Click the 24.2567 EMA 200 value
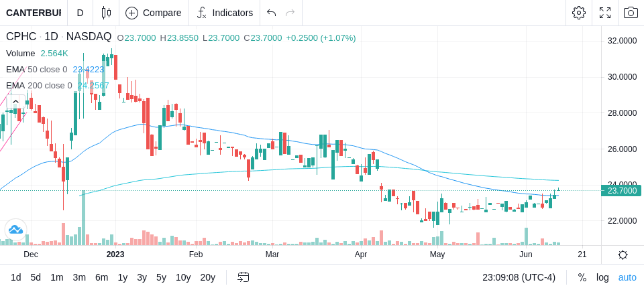 (x=93, y=85)
